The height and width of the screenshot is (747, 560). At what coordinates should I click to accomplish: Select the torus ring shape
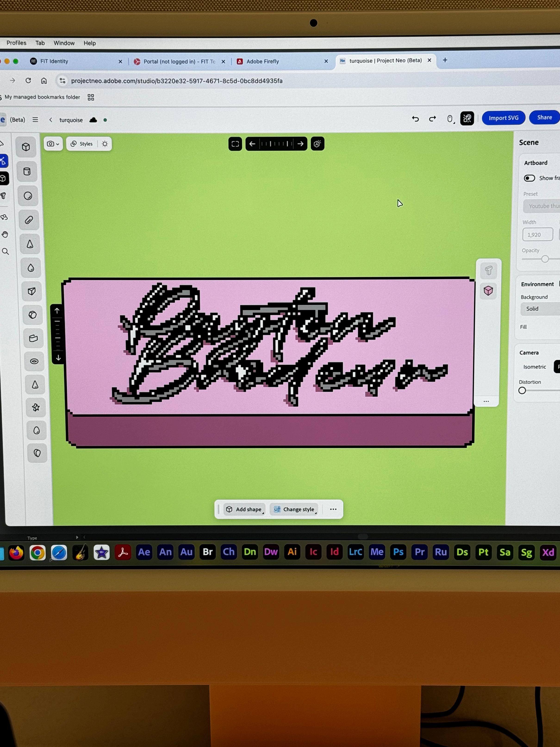[x=34, y=361]
